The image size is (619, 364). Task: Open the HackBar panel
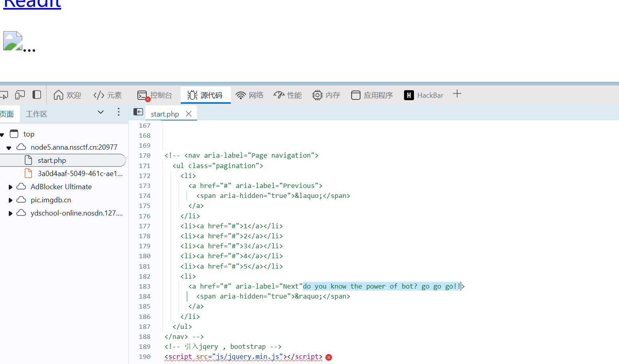424,95
